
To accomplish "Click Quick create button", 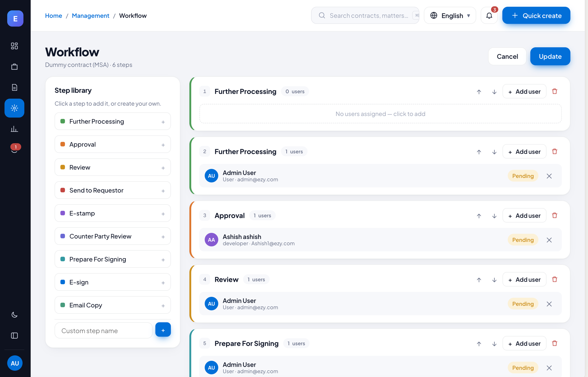I will click(536, 16).
